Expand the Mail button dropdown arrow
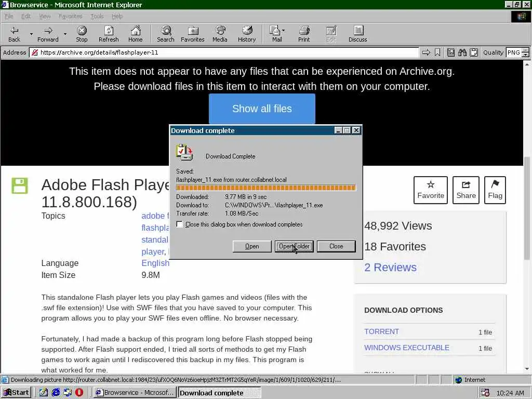 click(284, 31)
